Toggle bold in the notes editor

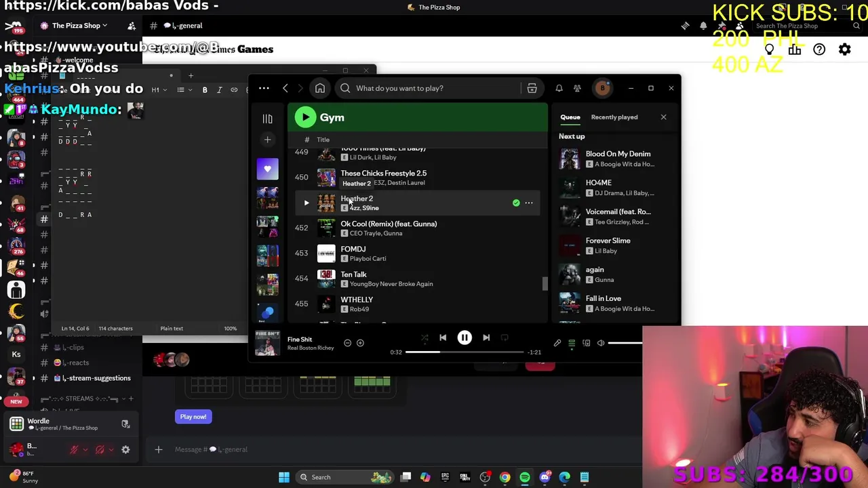click(205, 90)
